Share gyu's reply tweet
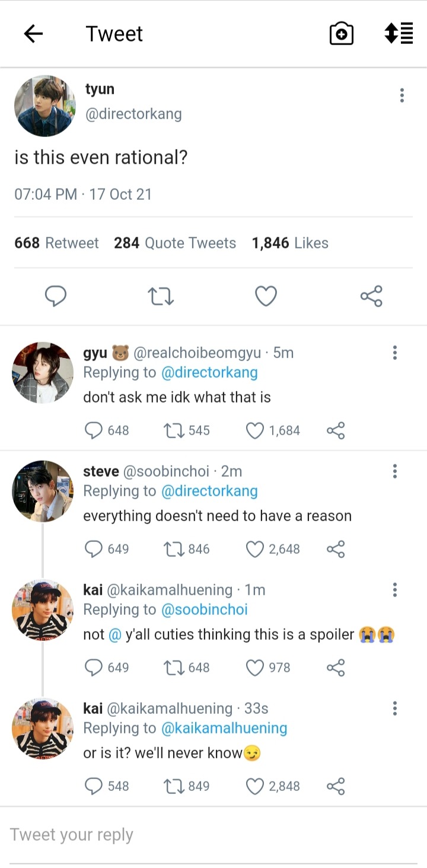Screen dimensions: 427x868 click(336, 430)
